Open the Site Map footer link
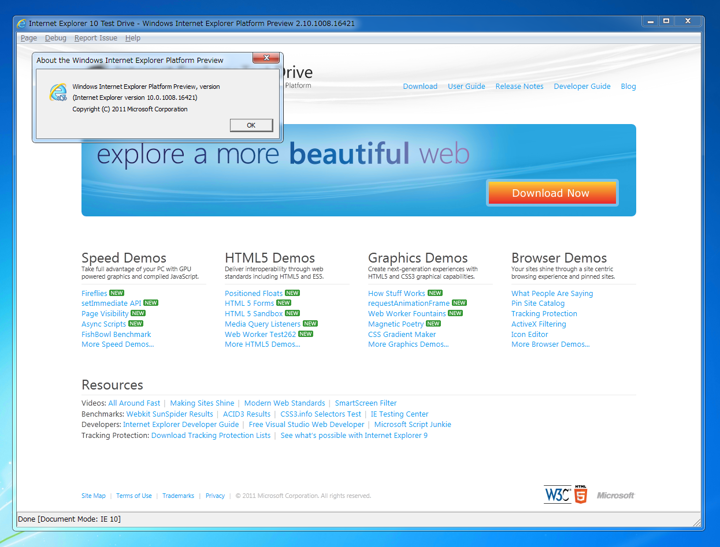The width and height of the screenshot is (720, 547). [93, 496]
